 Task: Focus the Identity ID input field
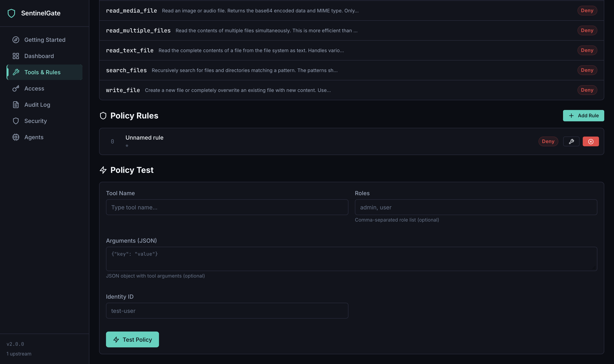[x=227, y=311]
